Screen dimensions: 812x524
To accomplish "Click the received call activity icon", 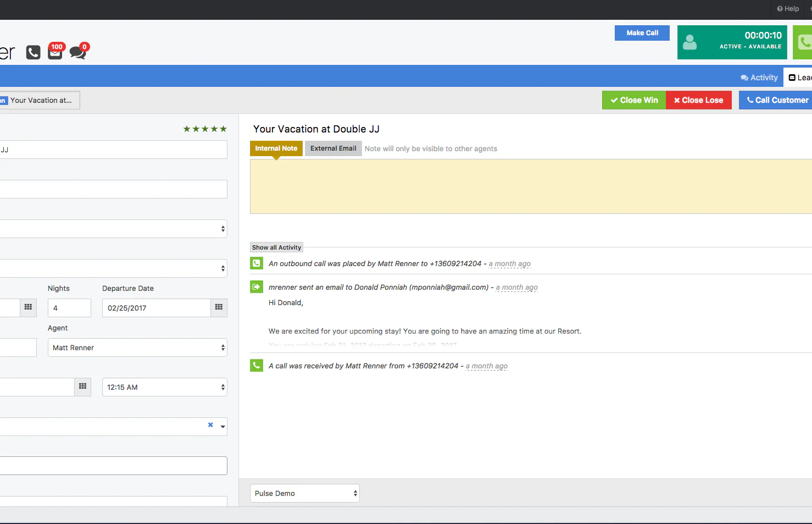I will tap(257, 366).
